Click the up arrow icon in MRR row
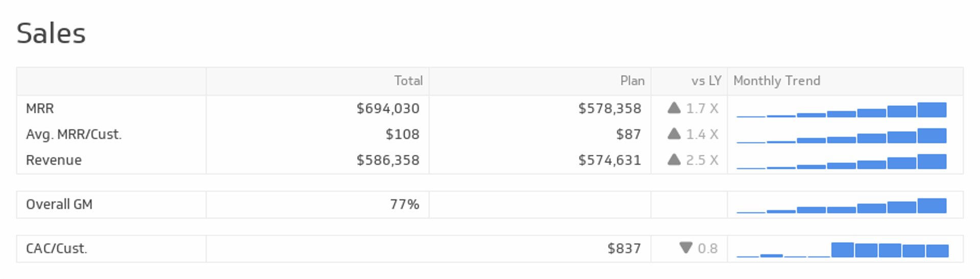980x279 pixels. tap(674, 108)
